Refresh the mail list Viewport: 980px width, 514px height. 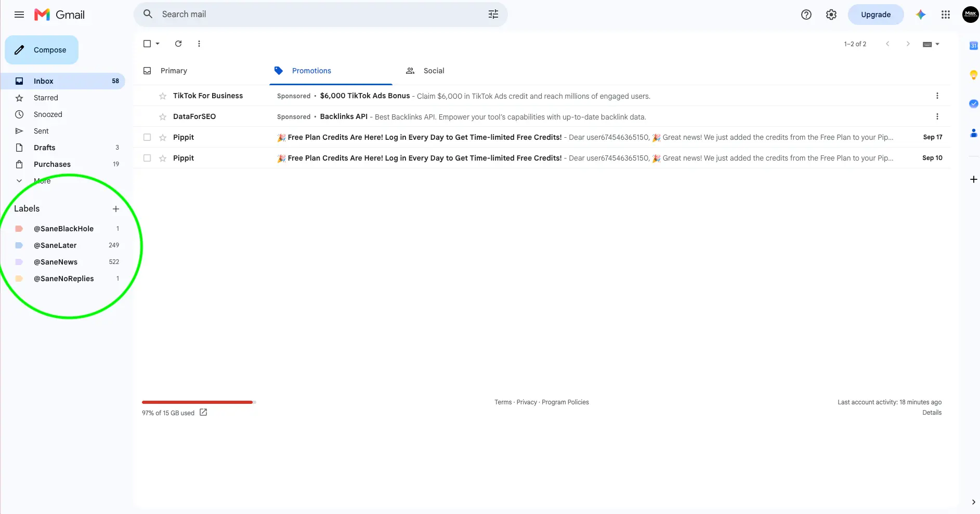(178, 44)
